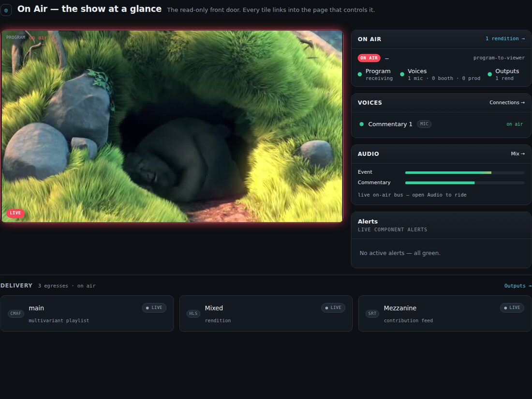Open the '1 rendition →' link
Screen dimensions: 532x399
point(505,39)
